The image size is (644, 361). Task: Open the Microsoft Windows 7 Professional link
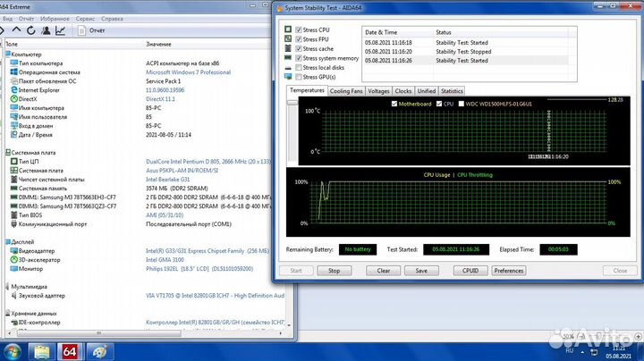click(x=188, y=72)
